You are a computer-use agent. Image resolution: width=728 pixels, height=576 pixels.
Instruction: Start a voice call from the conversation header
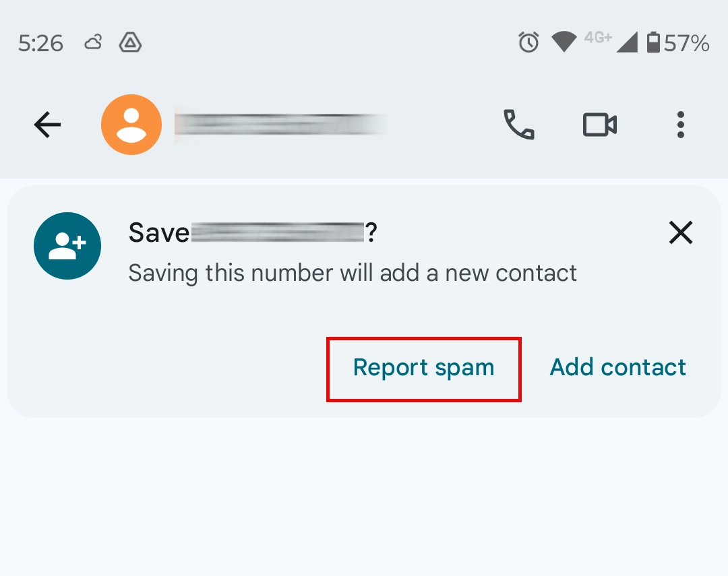518,125
